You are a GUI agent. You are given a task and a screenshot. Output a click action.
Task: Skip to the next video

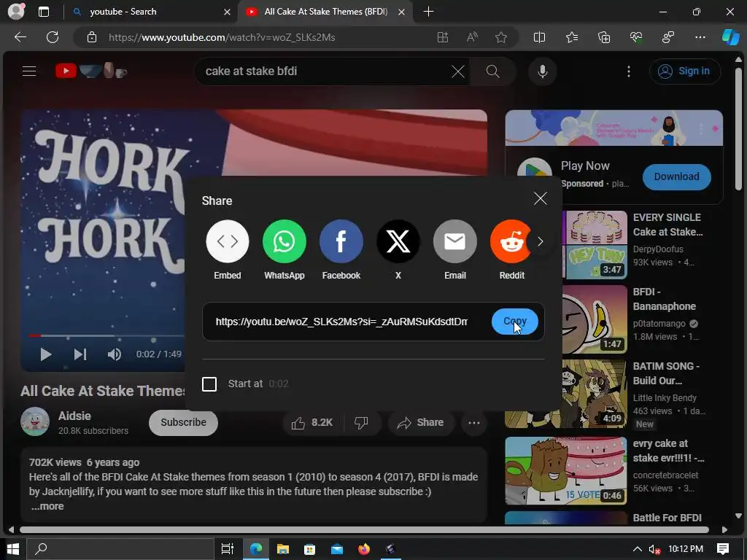click(80, 354)
